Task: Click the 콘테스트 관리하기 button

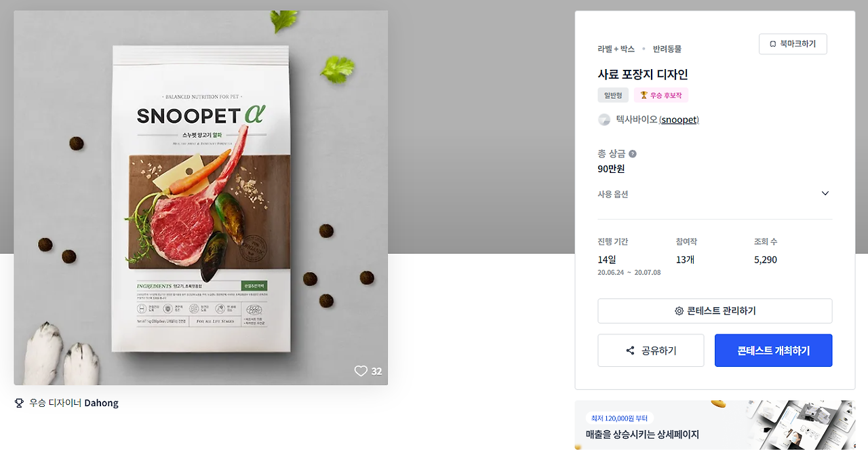Action: click(715, 311)
